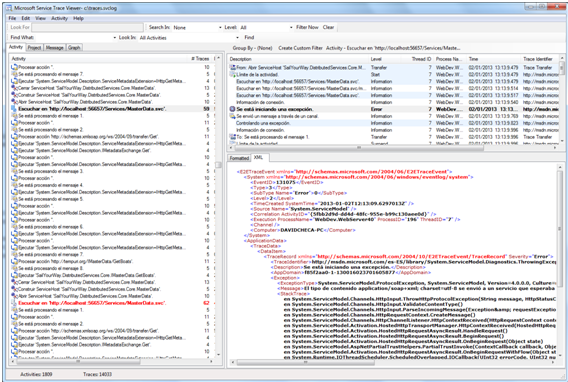Image resolution: width=568 pixels, height=382 pixels.
Task: Open the Group By - (None) menu
Action: pyautogui.click(x=252, y=48)
